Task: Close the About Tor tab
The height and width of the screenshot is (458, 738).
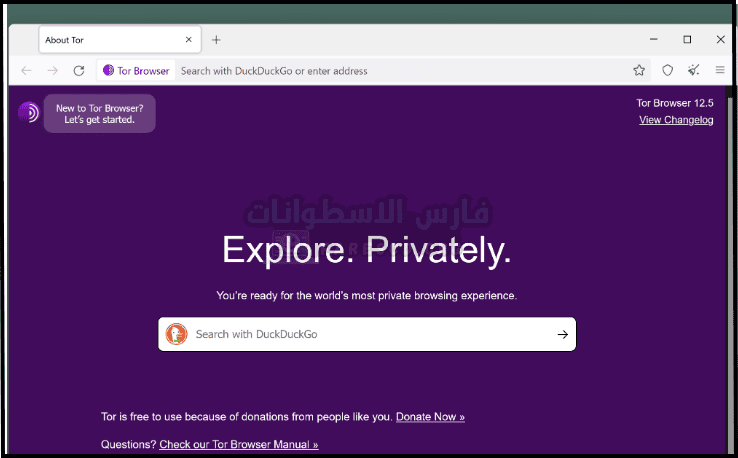Action: point(188,40)
